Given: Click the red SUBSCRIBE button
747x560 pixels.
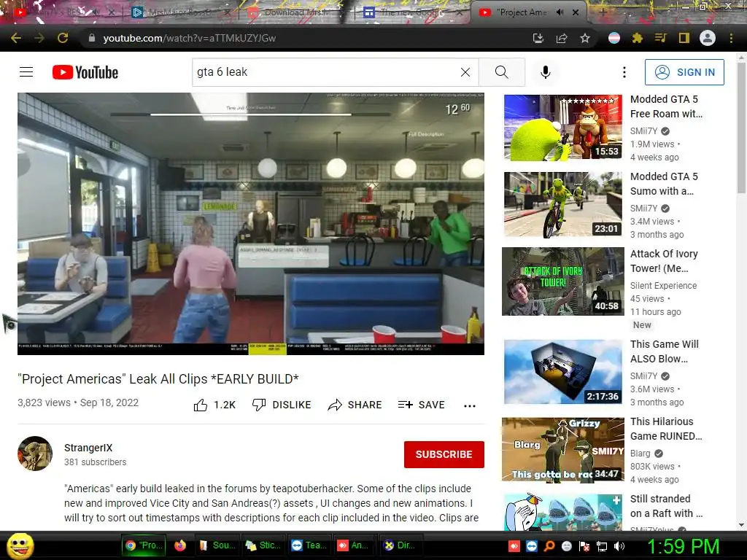Looking at the screenshot, I should coord(444,454).
